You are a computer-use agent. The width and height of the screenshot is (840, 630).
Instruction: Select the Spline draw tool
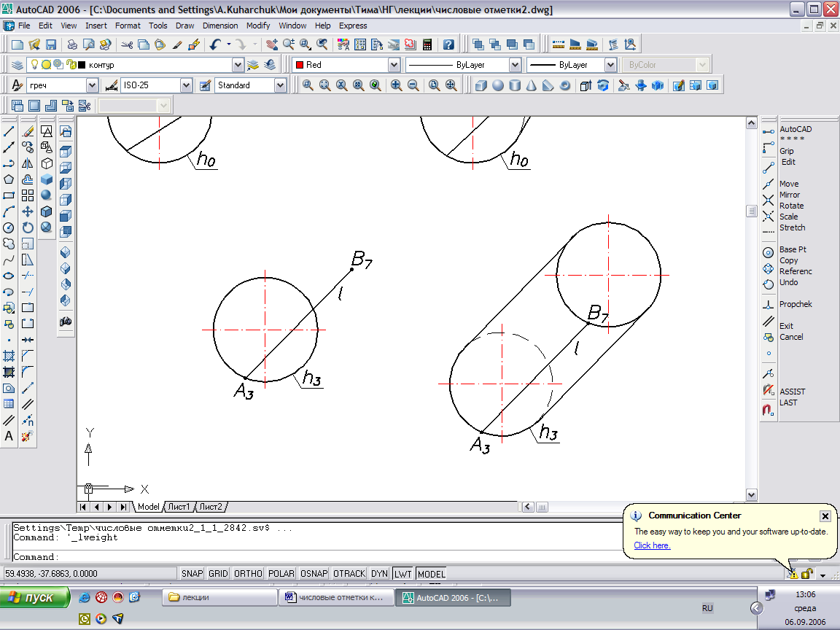(9, 260)
